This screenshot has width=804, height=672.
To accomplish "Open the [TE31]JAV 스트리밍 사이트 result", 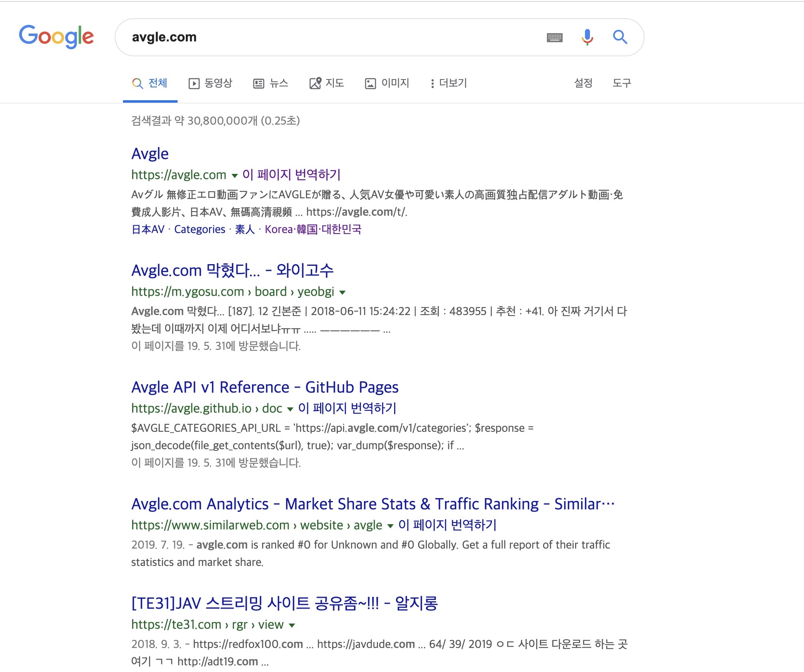I will pos(284,604).
